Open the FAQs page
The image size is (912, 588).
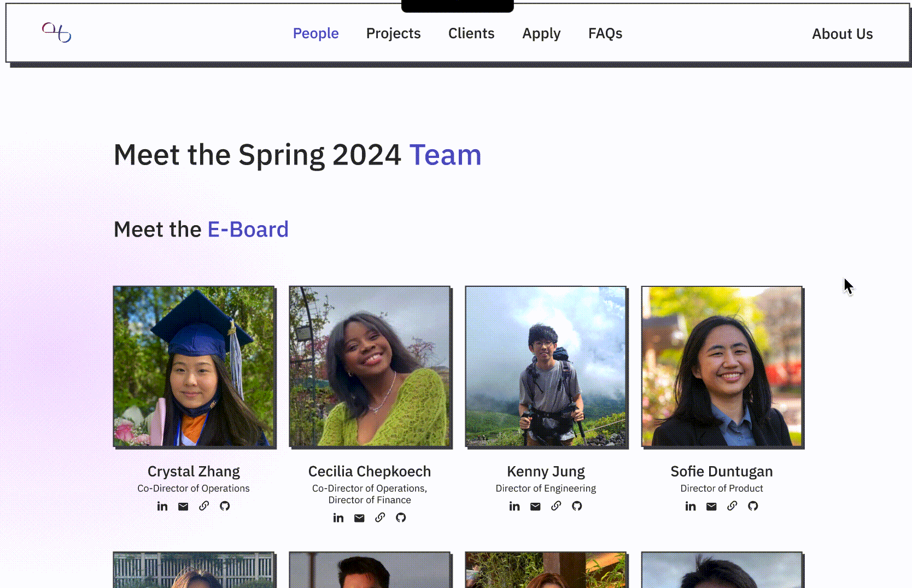pyautogui.click(x=605, y=33)
